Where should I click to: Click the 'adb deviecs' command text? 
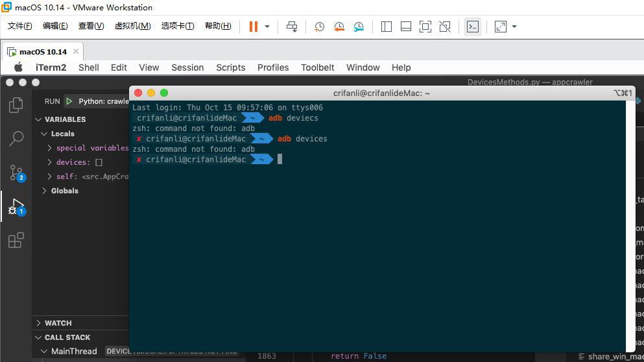coord(293,118)
